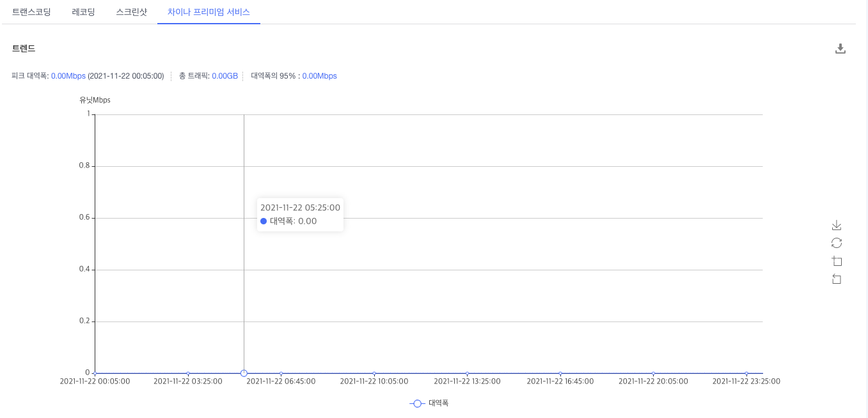The height and width of the screenshot is (418, 868).
Task: Select the highlighted data point at 05:25:00
Action: pyautogui.click(x=244, y=373)
